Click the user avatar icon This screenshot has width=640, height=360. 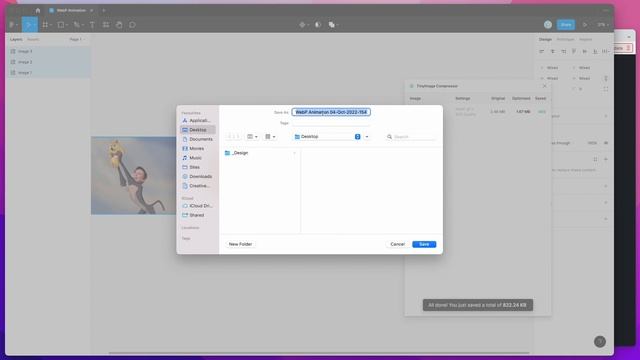coord(548,25)
